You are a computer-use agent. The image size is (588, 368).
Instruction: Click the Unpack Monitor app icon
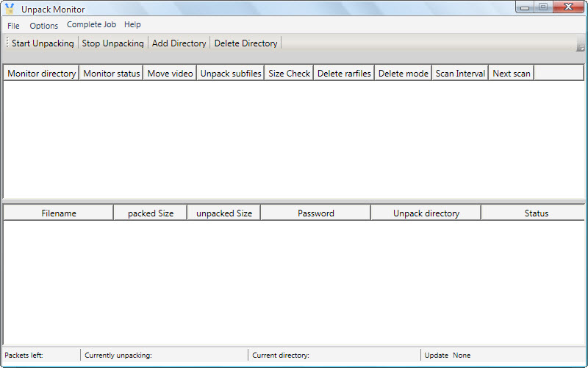tap(10, 9)
